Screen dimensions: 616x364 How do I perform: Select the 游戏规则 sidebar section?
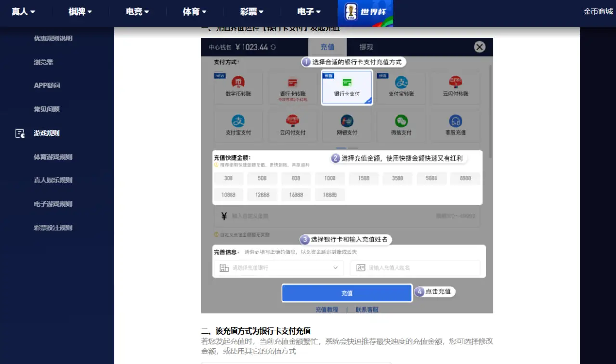tap(47, 133)
